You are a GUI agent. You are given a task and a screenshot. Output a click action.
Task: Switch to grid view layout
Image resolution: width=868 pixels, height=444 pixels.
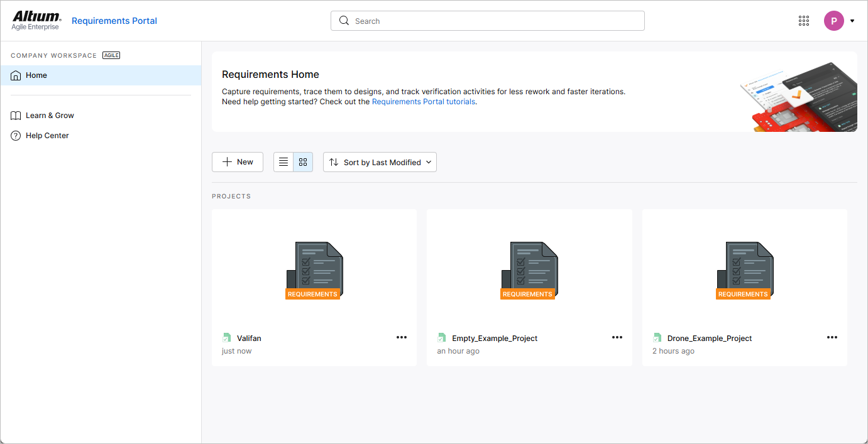point(303,162)
